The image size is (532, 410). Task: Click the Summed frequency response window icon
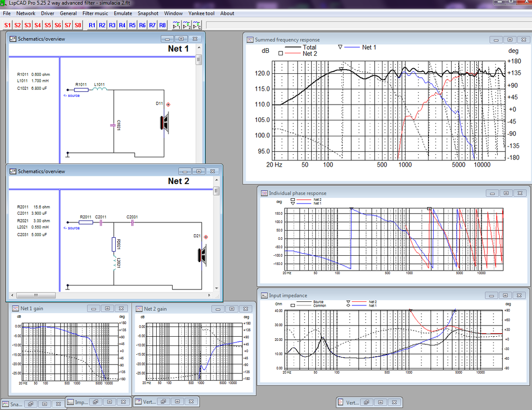(x=250, y=40)
